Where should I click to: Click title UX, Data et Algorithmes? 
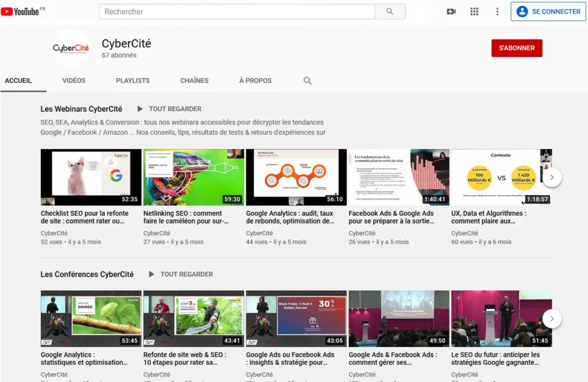[489, 217]
